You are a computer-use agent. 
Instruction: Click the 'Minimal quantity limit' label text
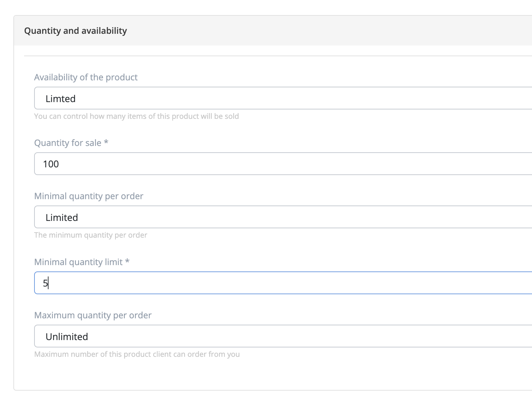[78, 262]
